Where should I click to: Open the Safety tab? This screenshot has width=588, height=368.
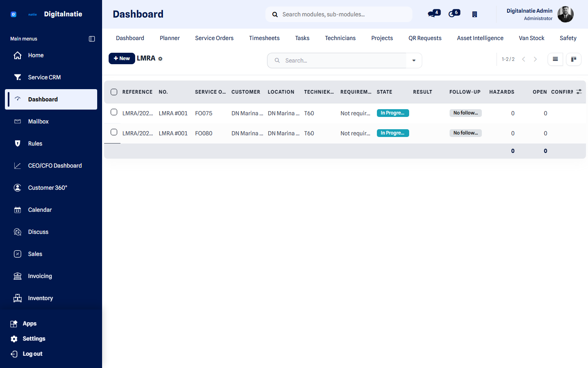568,38
